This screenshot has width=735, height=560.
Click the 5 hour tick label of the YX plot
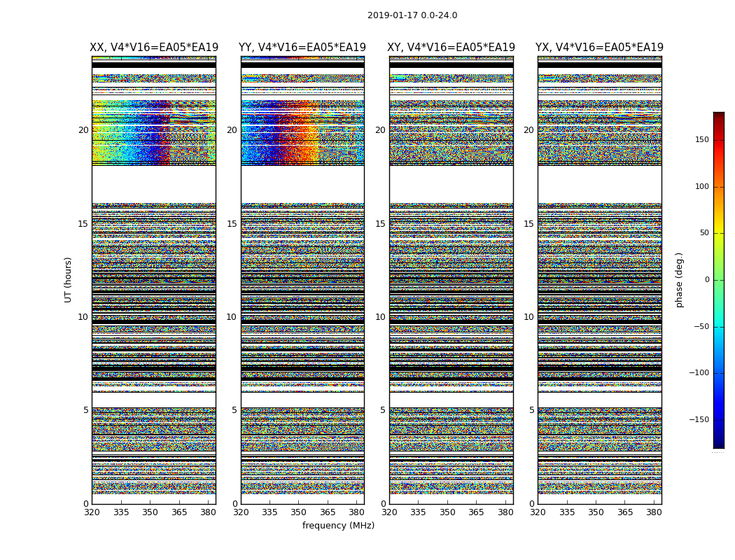pos(531,410)
